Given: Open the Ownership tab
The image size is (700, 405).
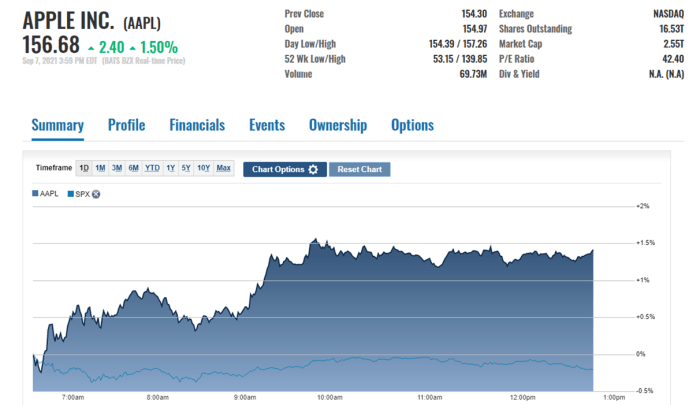Looking at the screenshot, I should pos(338,125).
